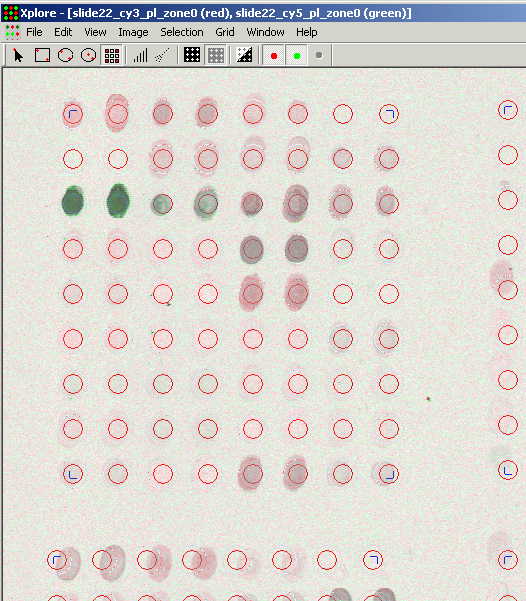
Task: Open the scatter plot tool
Action: 163,56
